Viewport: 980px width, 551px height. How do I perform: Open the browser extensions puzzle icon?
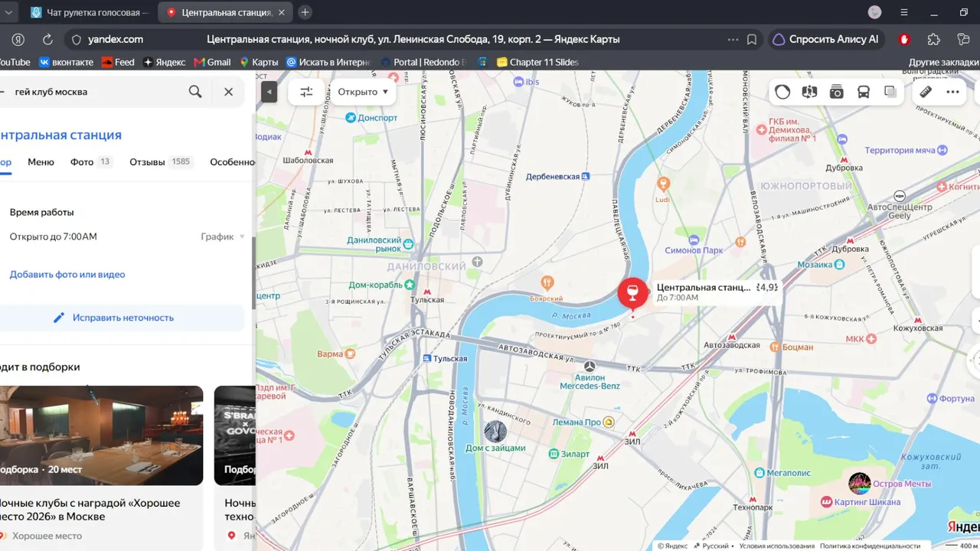point(933,40)
